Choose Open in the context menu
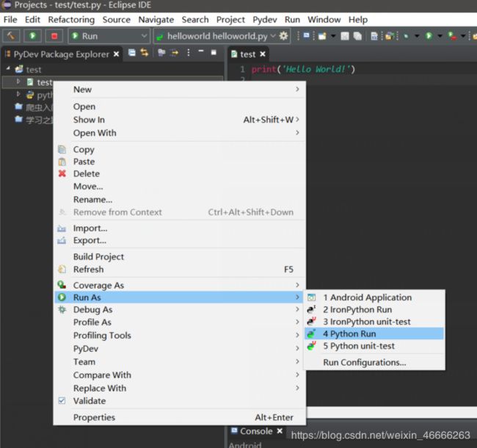477x448 pixels. [180, 106]
